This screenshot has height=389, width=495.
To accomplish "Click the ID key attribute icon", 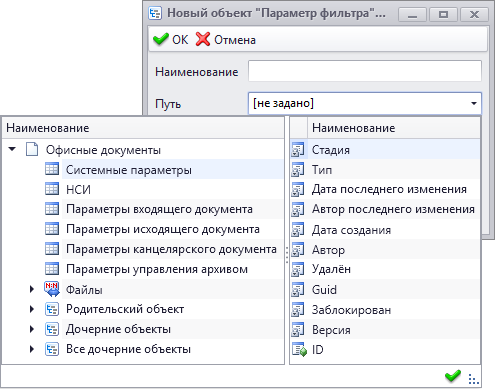I will (x=299, y=350).
